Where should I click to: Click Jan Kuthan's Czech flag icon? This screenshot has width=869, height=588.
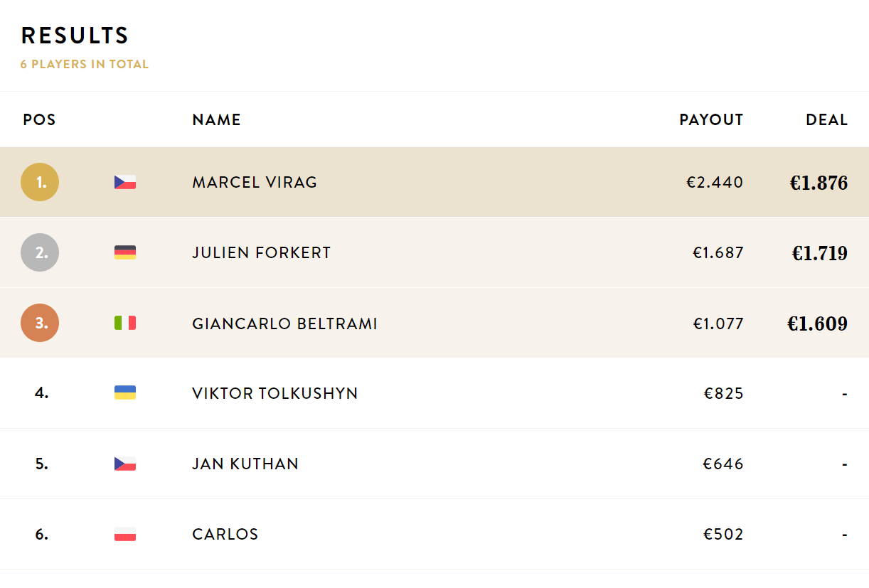[125, 464]
